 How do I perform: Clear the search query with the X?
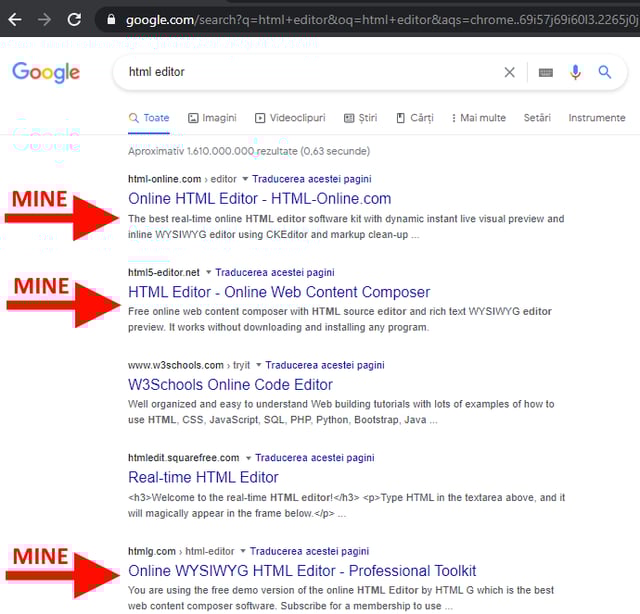coord(509,72)
